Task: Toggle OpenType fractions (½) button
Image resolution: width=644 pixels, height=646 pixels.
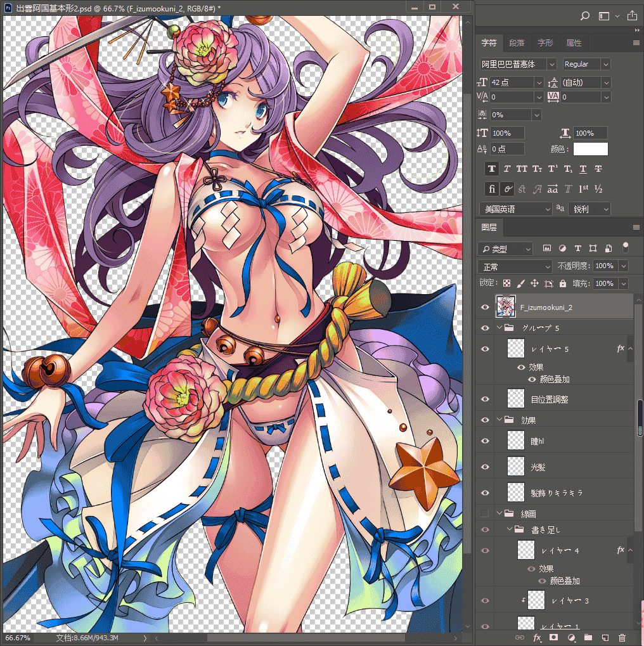Action: [x=598, y=189]
